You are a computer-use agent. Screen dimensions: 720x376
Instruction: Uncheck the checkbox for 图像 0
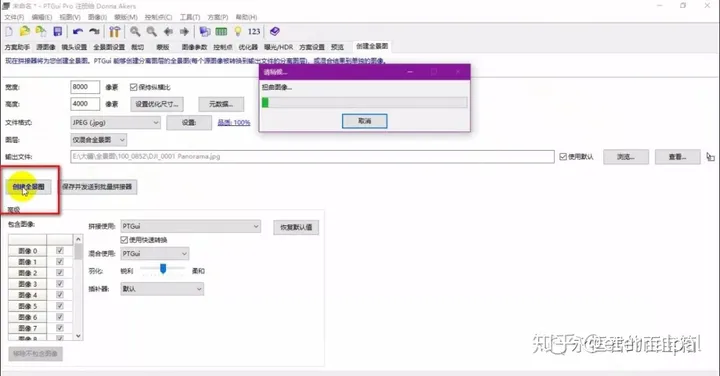tap(60, 251)
